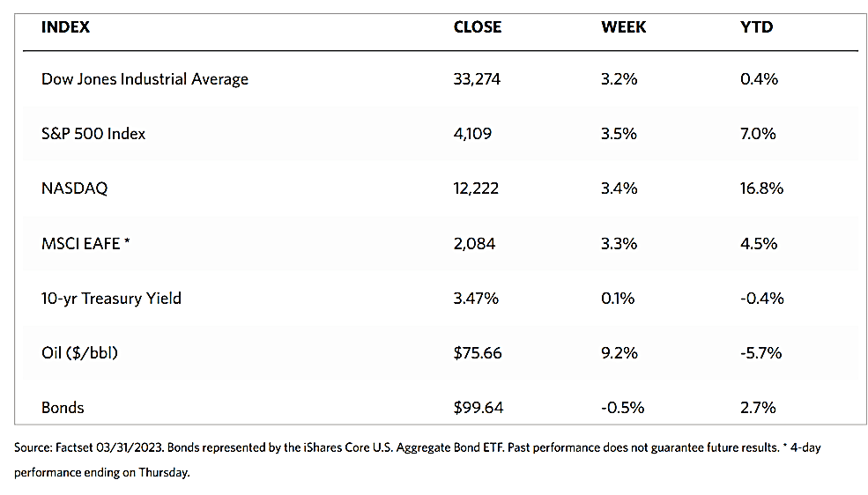Viewport: 868px width, 495px height.
Task: Select the Oil close price $75.66
Action: 478,353
